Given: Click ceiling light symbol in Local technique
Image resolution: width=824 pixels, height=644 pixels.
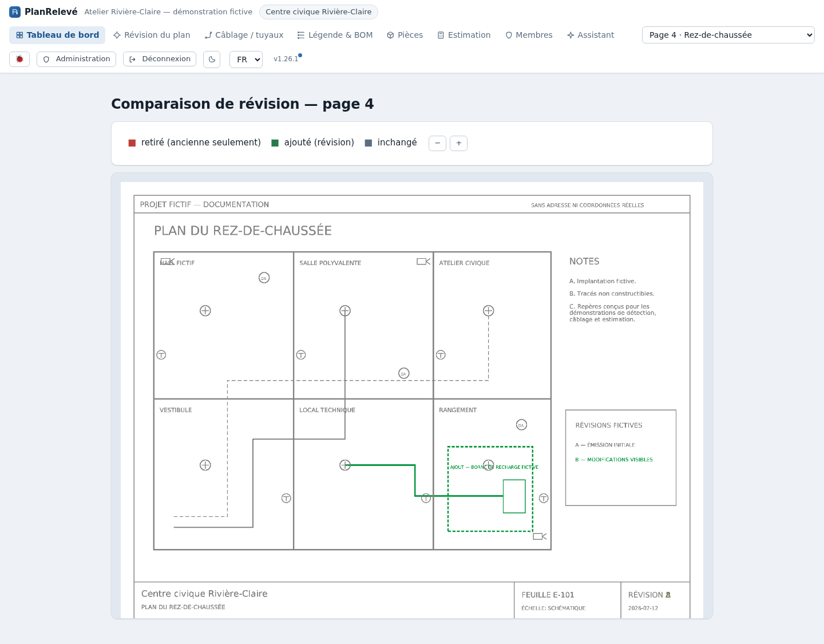Looking at the screenshot, I should click(345, 465).
